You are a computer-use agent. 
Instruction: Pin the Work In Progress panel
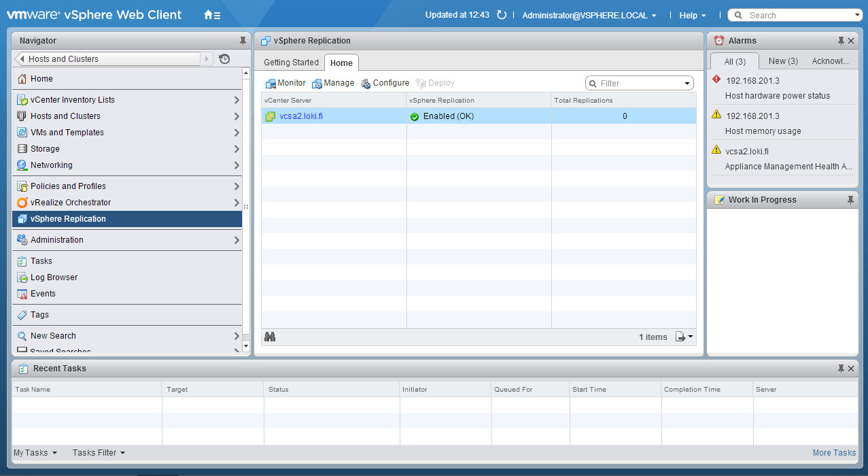tap(850, 200)
